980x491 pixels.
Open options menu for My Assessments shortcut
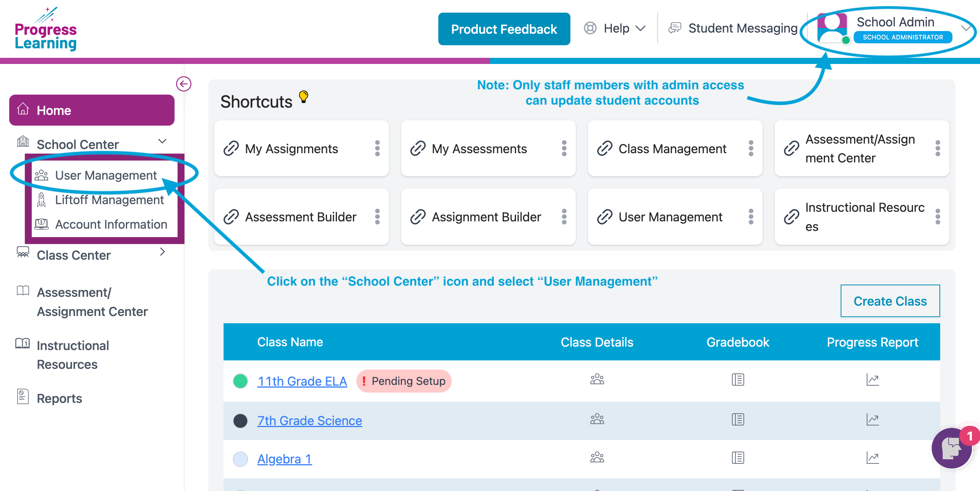(564, 148)
